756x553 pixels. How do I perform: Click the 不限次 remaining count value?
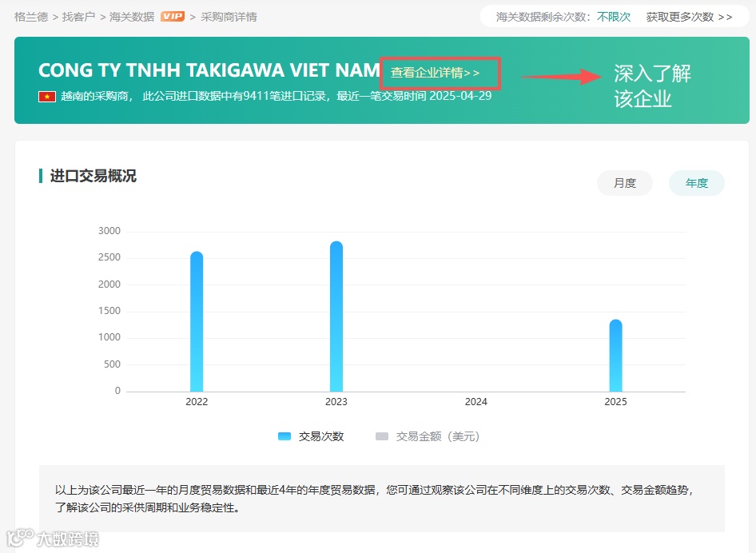coord(614,17)
